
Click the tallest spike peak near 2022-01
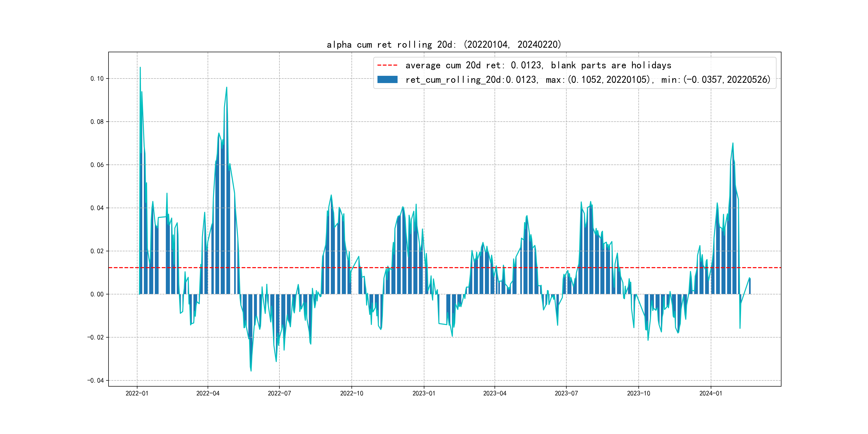(x=140, y=68)
